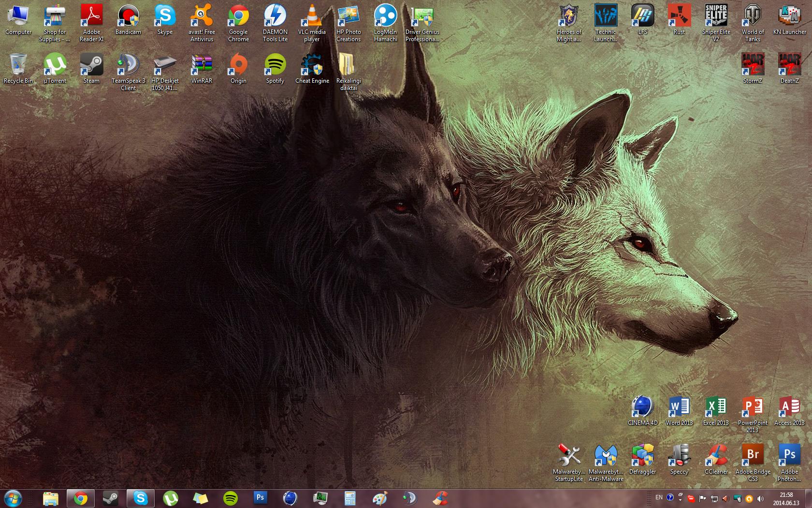Select the Reikalingi daiktai folder
Image resolution: width=812 pixels, height=508 pixels.
(349, 73)
